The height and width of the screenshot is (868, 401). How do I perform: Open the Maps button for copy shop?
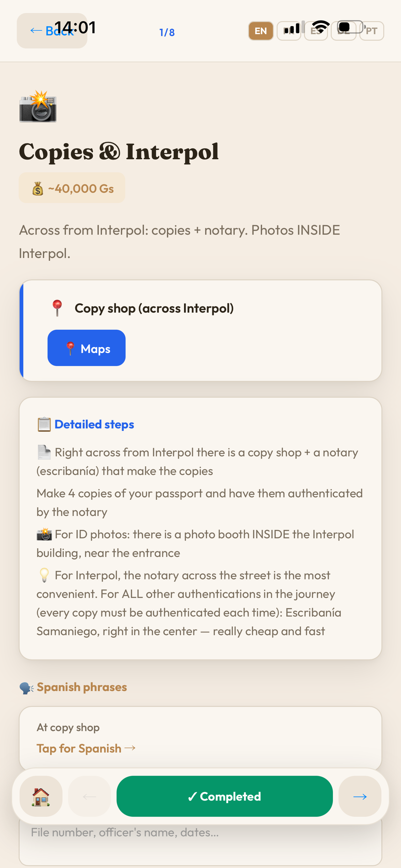(x=87, y=348)
